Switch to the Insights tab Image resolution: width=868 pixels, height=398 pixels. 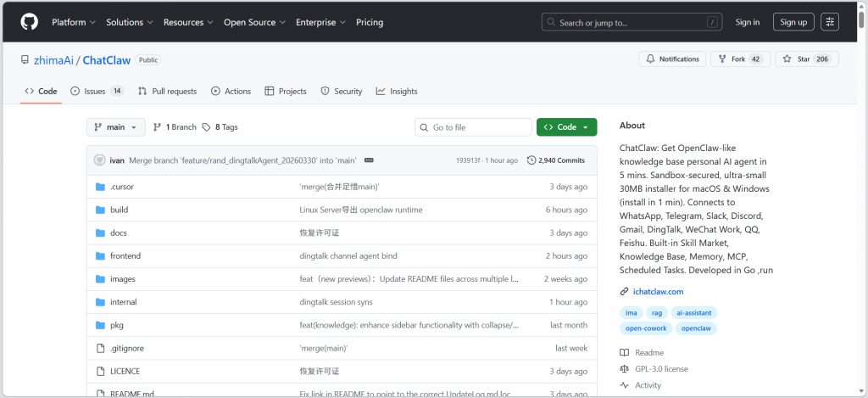pyautogui.click(x=397, y=91)
